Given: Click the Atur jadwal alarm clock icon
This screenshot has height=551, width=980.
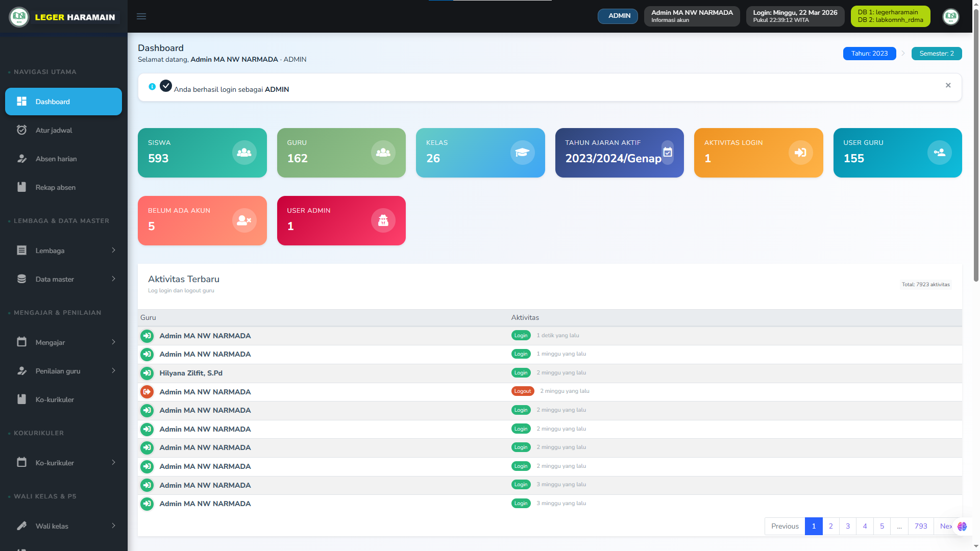Looking at the screenshot, I should pyautogui.click(x=21, y=130).
